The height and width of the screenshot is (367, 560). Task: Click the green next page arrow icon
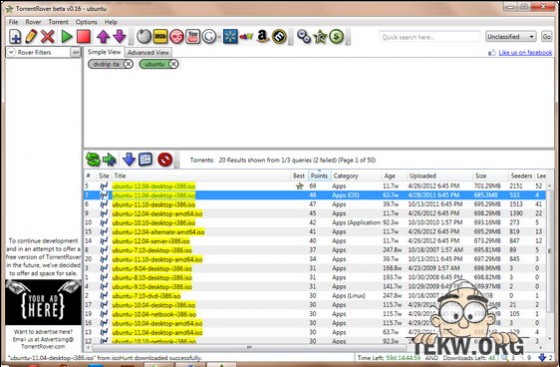pos(109,160)
